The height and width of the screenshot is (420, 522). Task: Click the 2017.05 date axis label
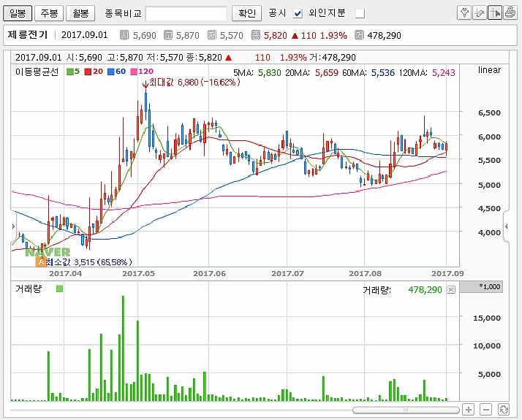(138, 273)
